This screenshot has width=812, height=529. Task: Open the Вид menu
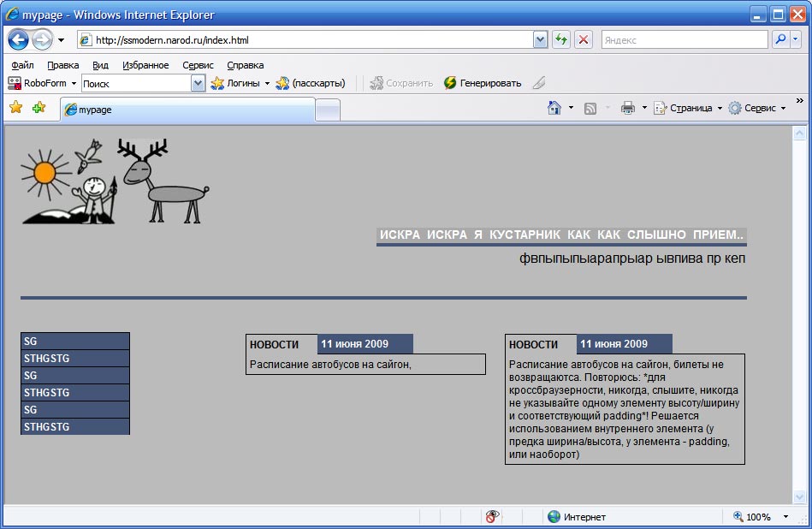point(100,65)
